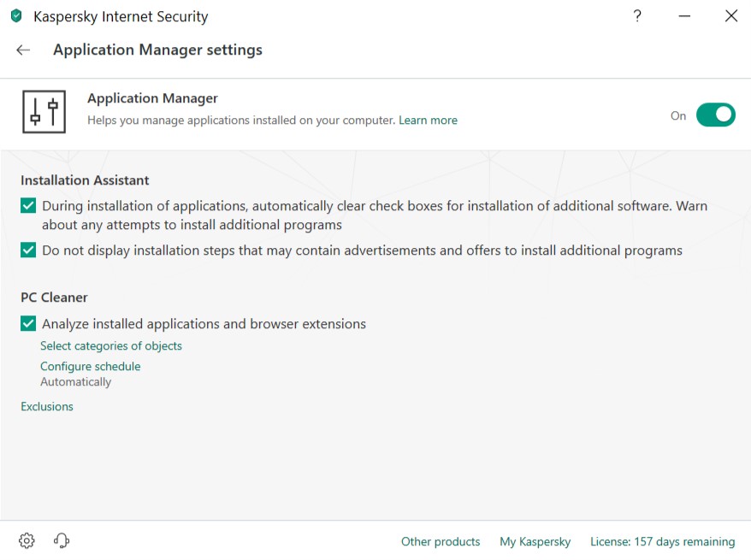Click the Configure schedule link
Image resolution: width=751 pixels, height=560 pixels.
91,367
